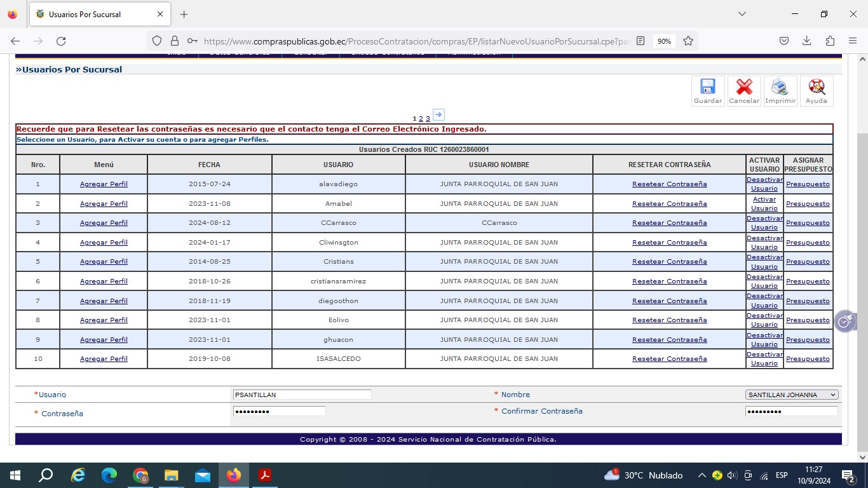Click Resetear Contraseña for diegoothon
The height and width of the screenshot is (488, 868).
coord(669,301)
